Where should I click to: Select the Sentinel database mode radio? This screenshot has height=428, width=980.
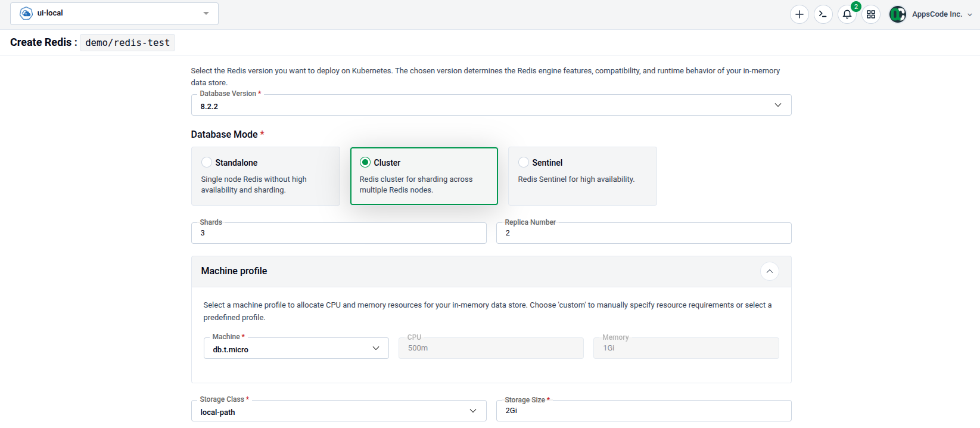pyautogui.click(x=524, y=162)
